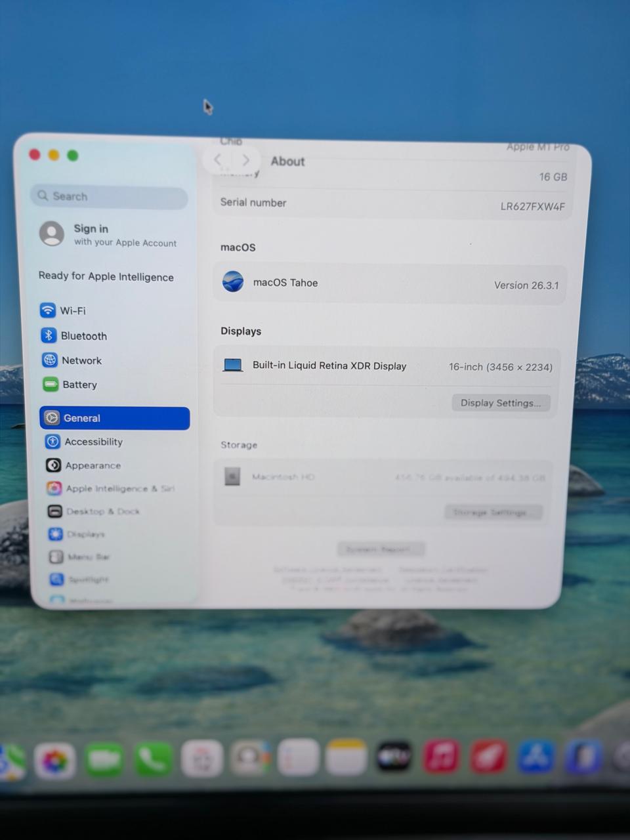This screenshot has height=840, width=630.
Task: Open Photos from the Dock
Action: click(55, 761)
